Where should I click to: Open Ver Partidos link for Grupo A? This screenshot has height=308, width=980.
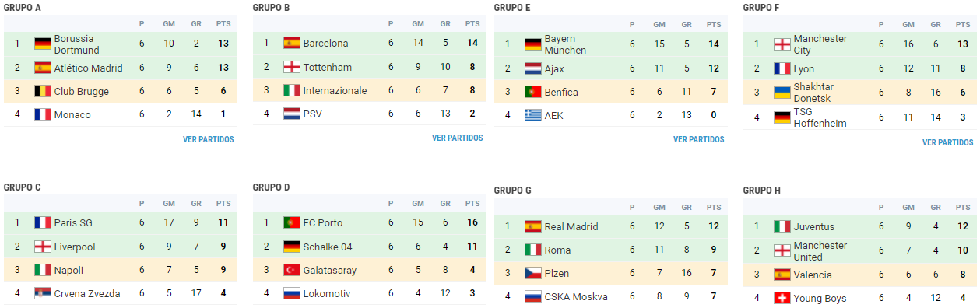209,140
